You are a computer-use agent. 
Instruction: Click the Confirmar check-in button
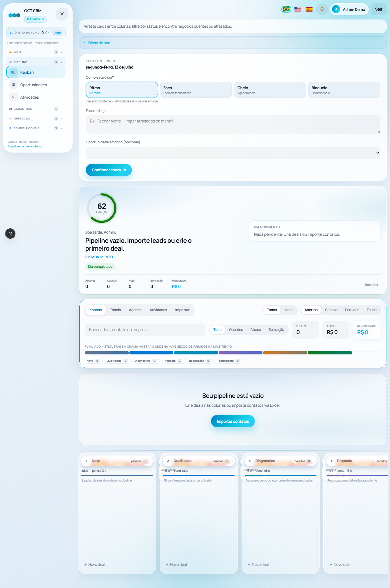[109, 170]
